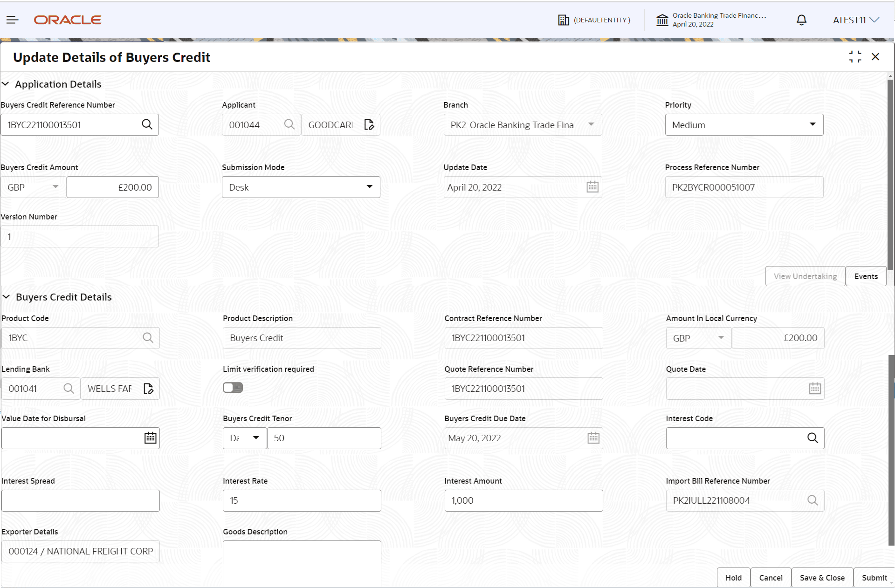Open the Interest Code search lookup
This screenshot has width=895, height=588.
[x=813, y=438]
